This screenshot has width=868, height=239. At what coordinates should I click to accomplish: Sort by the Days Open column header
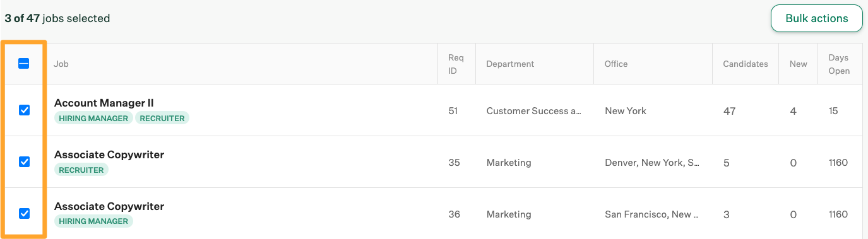coord(839,64)
